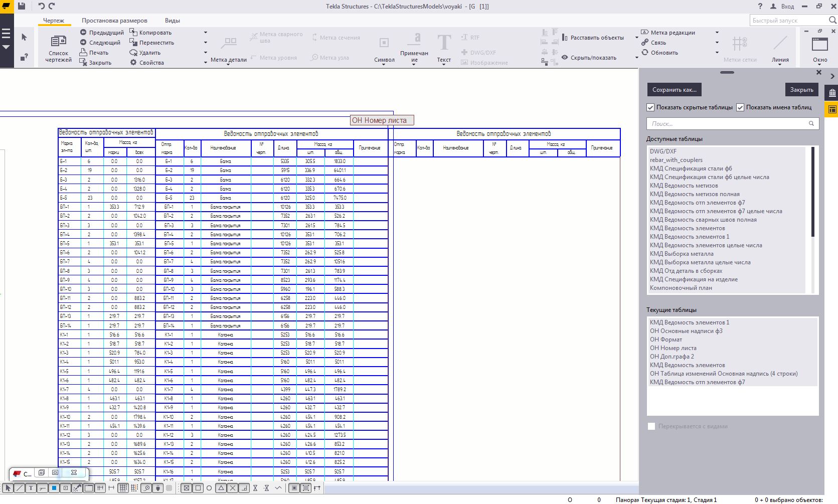The width and height of the screenshot is (838, 504).
Task: Click the Символ symbol tool
Action: point(384,48)
